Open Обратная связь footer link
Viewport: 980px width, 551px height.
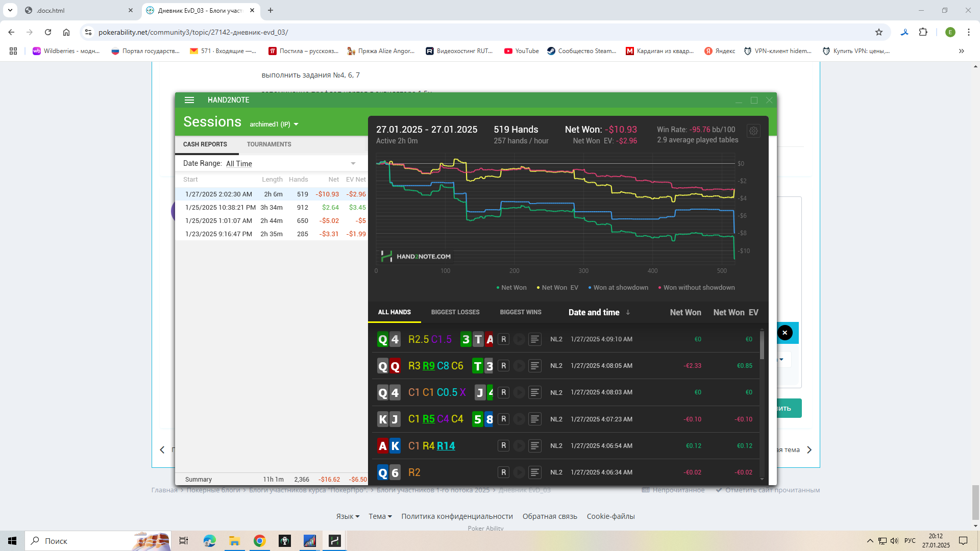tap(550, 516)
